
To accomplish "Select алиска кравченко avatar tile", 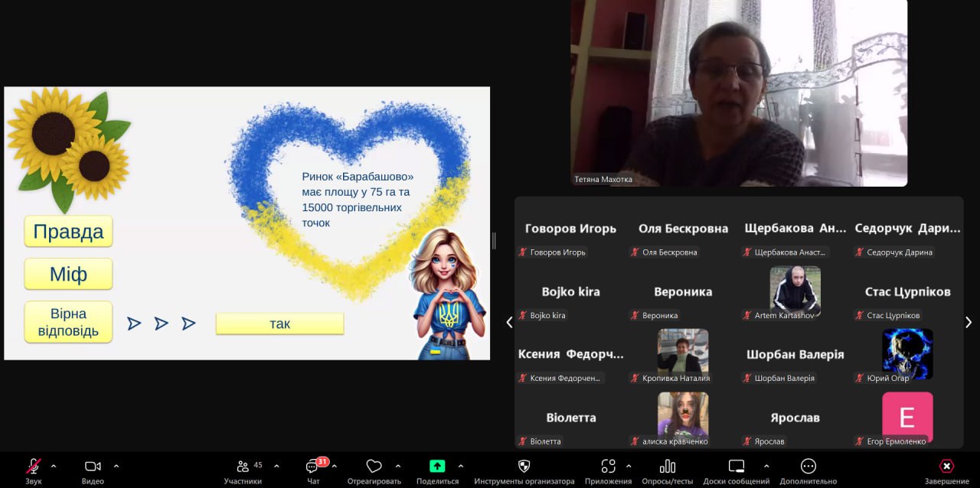I will tap(683, 418).
